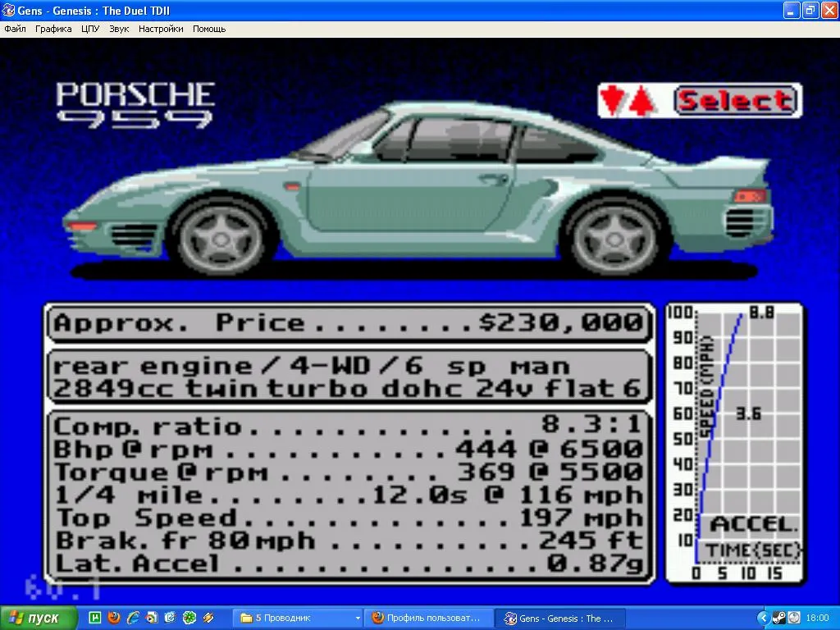Open the ЦПУ menu
Image resolution: width=840 pixels, height=630 pixels.
coord(90,29)
